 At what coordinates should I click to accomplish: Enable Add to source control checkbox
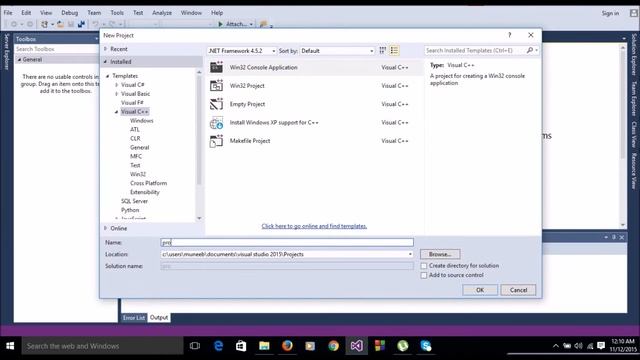coord(424,276)
